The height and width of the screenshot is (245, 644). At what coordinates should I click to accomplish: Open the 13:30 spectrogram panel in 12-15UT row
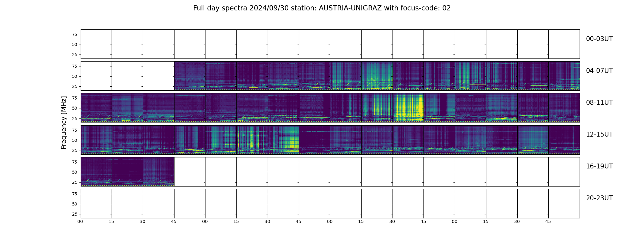tap(283, 140)
